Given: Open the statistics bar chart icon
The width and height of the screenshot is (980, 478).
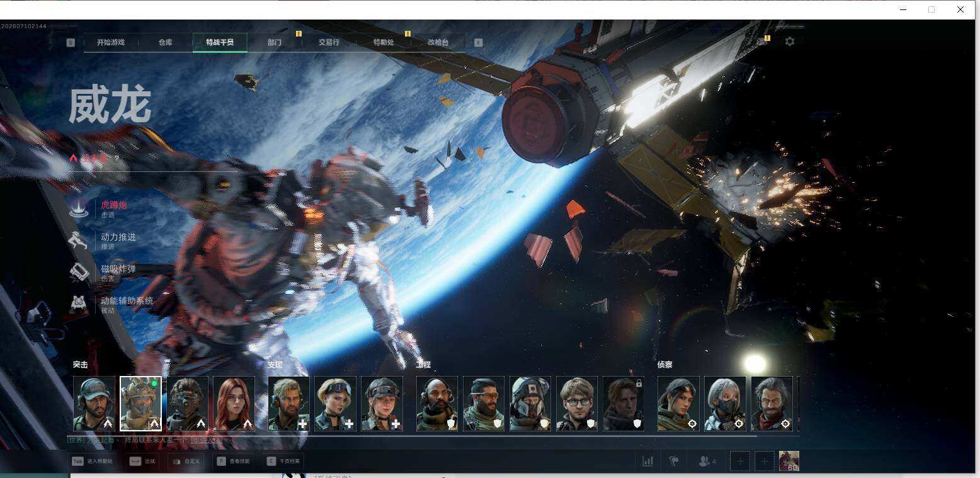Looking at the screenshot, I should (647, 461).
